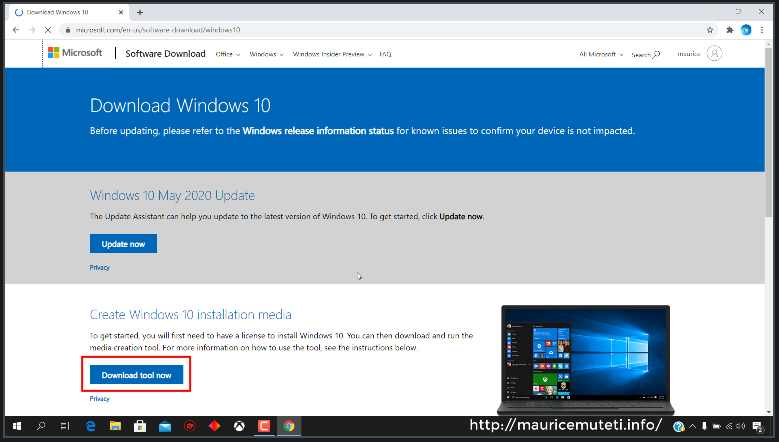
Task: Open Windows release information status link
Action: click(318, 131)
